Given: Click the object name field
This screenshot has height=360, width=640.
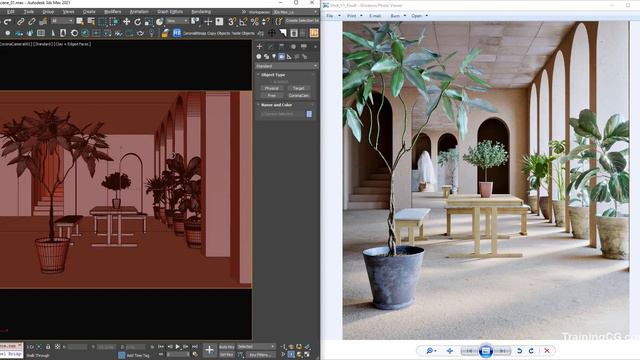Looking at the screenshot, I should click(282, 114).
